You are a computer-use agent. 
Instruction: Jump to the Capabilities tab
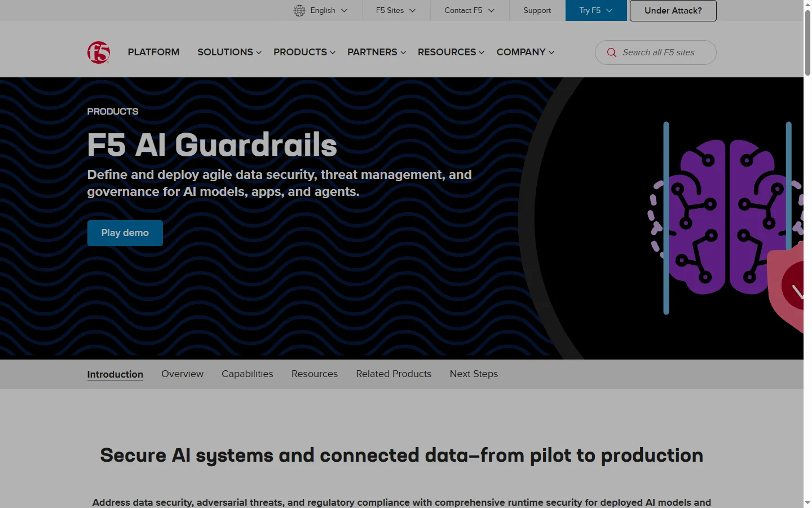(x=248, y=374)
